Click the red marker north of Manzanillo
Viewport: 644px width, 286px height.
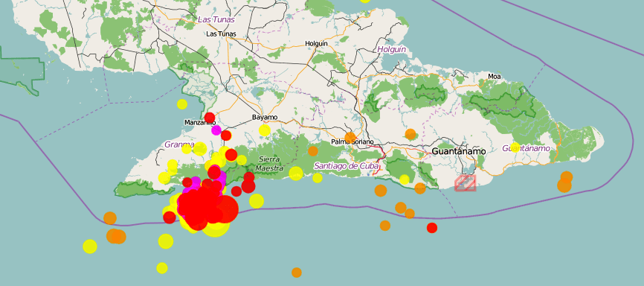pos(210,117)
